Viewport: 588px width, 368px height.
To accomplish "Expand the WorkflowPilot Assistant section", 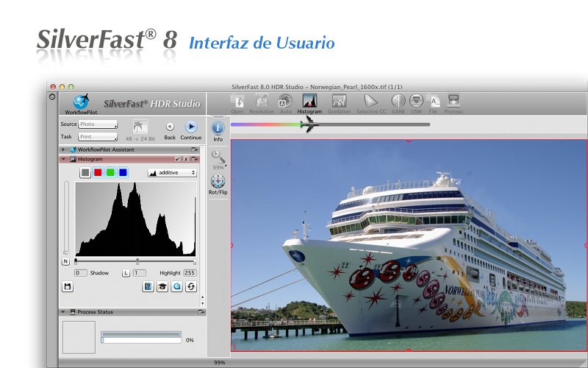I will [x=63, y=149].
